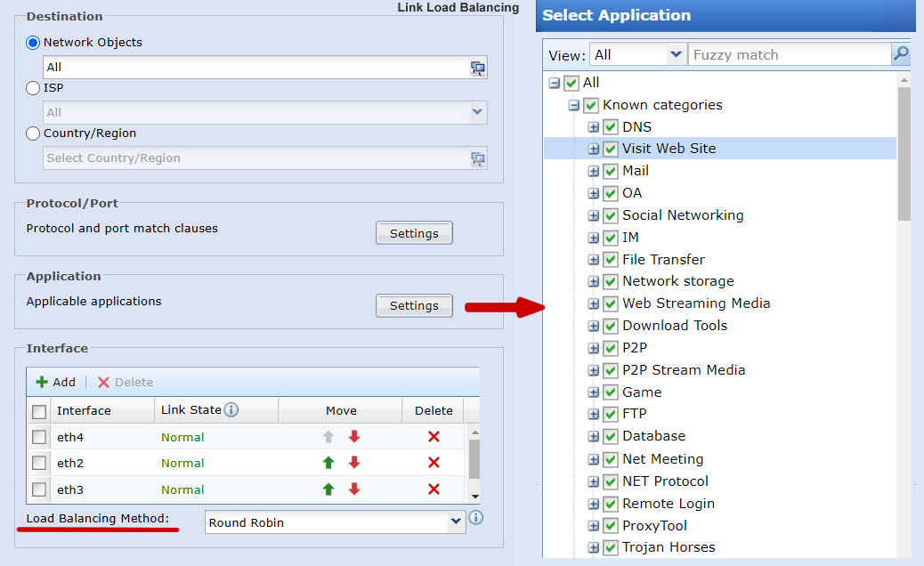Expand the Social Networking tree node

[x=595, y=214]
